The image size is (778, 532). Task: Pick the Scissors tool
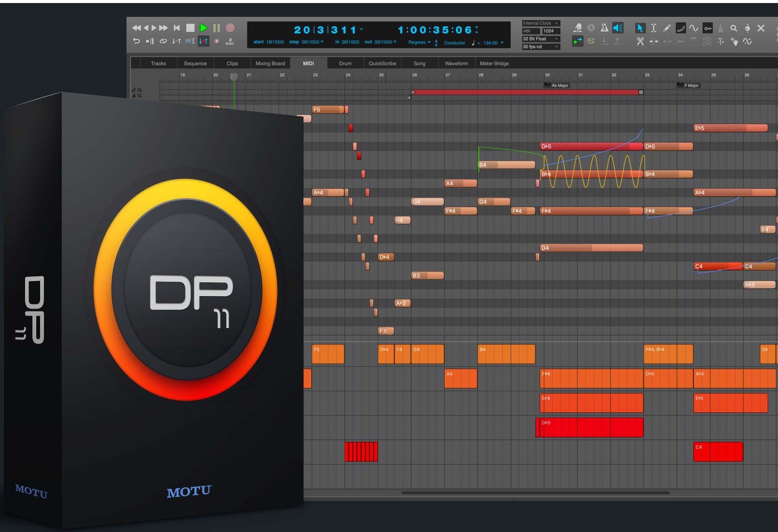[x=640, y=41]
